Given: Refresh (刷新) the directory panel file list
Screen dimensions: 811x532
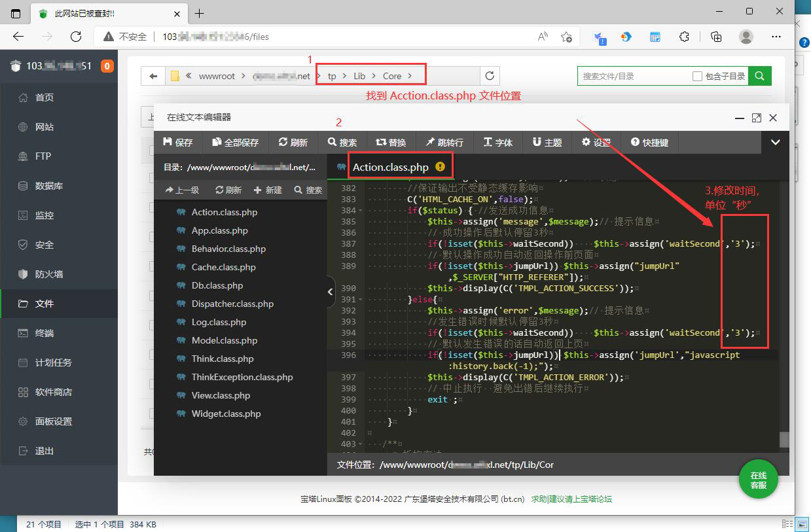Looking at the screenshot, I should point(228,190).
